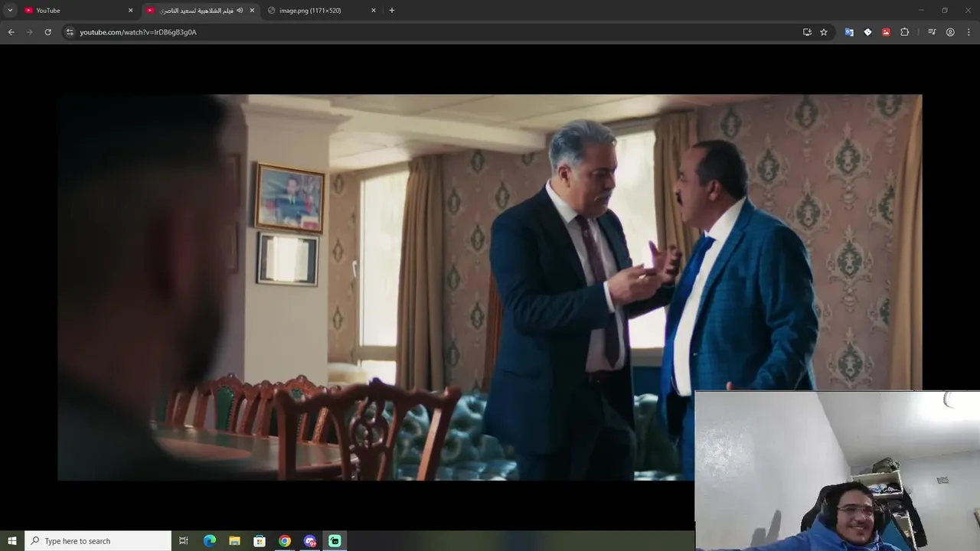Switch to the image.png (1171×520) tab
The image size is (980, 551).
(322, 10)
